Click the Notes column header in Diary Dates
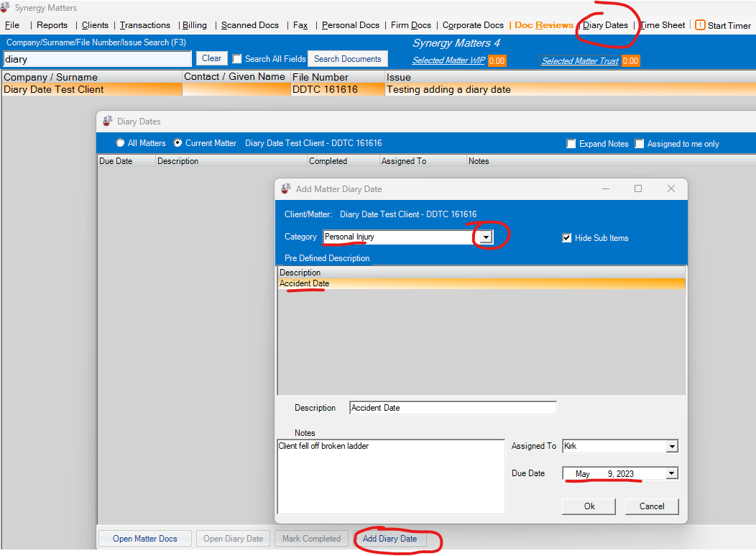The image size is (756, 556). [611, 161]
